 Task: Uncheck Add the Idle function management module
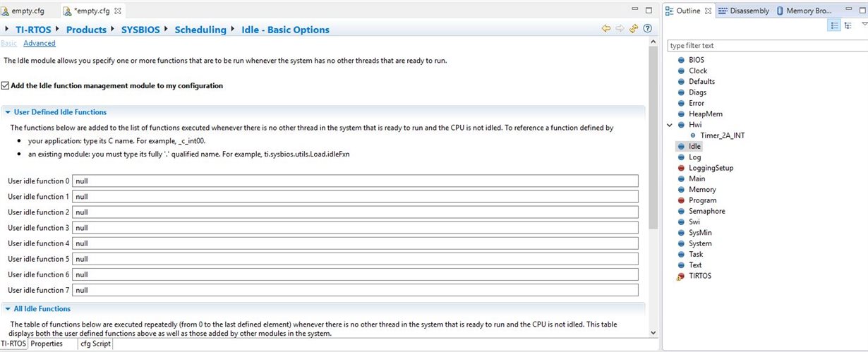click(6, 86)
